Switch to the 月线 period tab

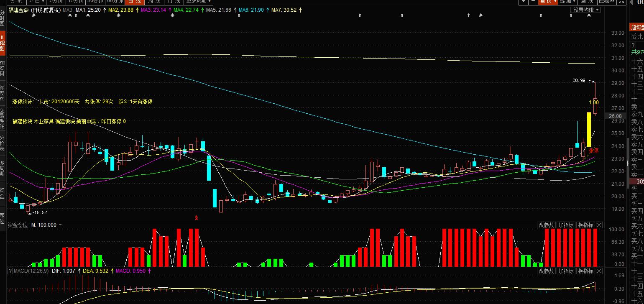click(x=174, y=2)
